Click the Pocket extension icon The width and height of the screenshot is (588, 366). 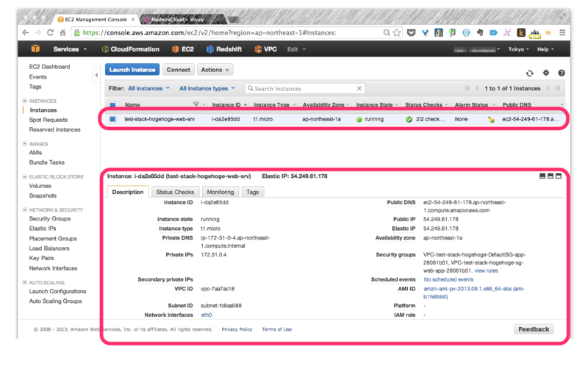412,32
